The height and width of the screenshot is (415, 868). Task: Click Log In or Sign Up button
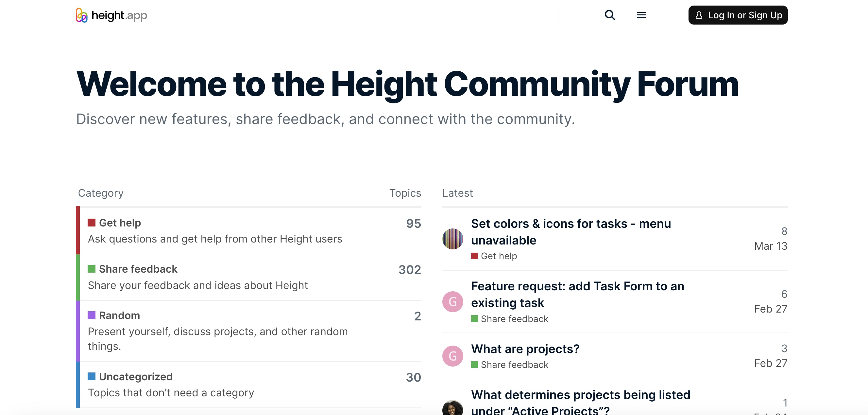pyautogui.click(x=738, y=15)
